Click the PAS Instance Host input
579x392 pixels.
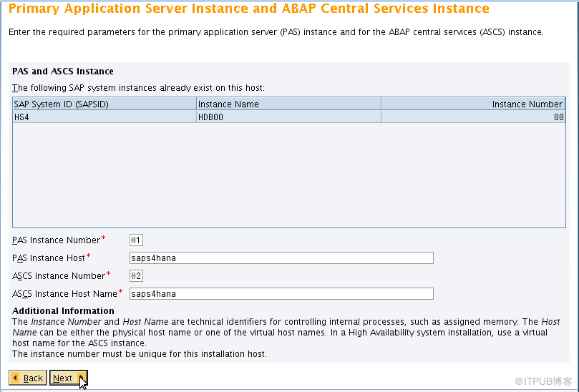click(281, 258)
